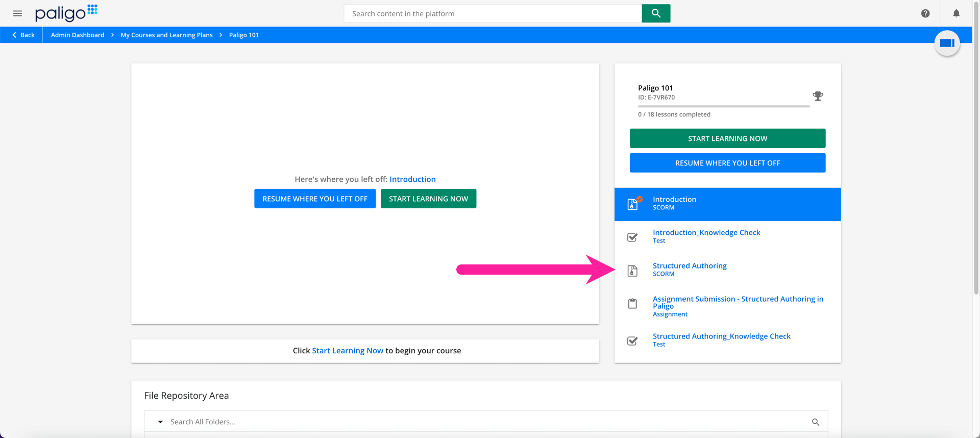The width and height of the screenshot is (980, 438).
Task: Click the trophy icon next to Paligo 101
Action: click(x=818, y=96)
